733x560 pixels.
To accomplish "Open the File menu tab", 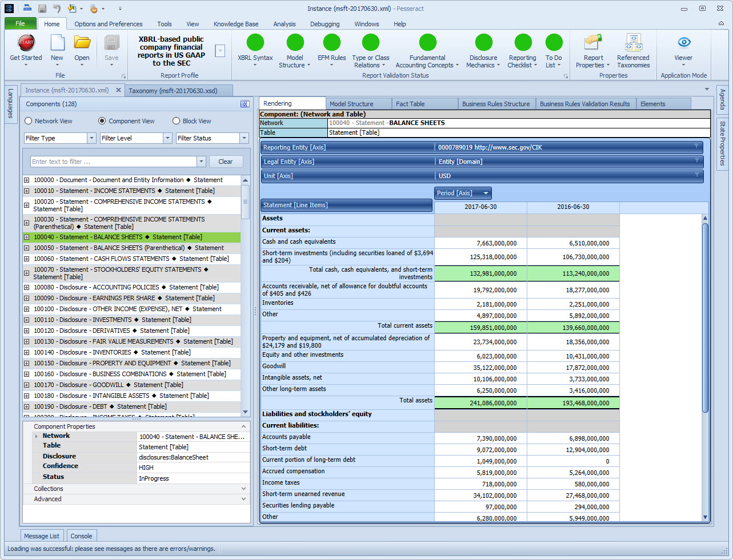I will pos(20,23).
